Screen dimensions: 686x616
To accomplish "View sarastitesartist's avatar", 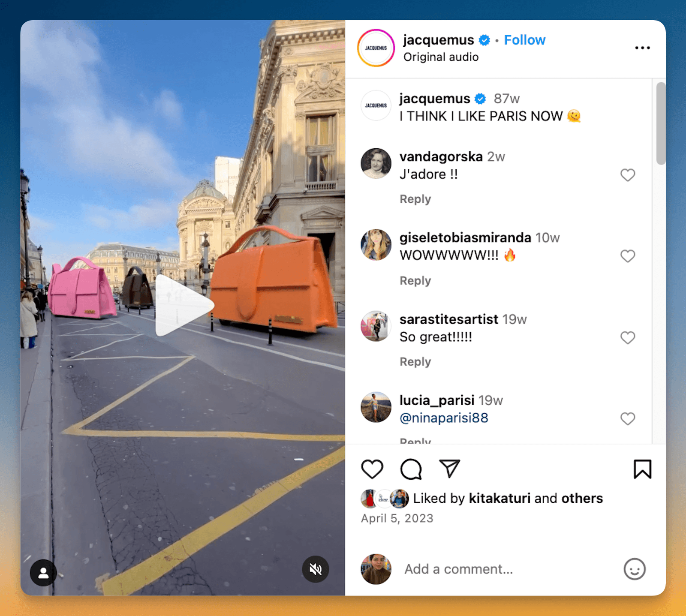I will point(376,326).
